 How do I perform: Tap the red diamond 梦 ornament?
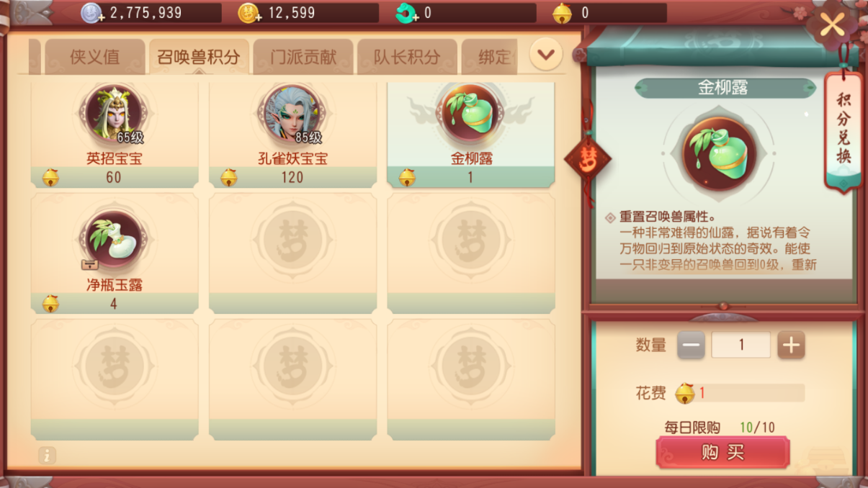point(587,158)
